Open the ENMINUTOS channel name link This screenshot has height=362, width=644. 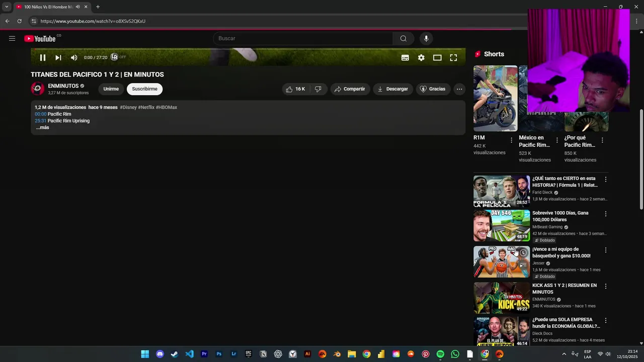(63, 86)
